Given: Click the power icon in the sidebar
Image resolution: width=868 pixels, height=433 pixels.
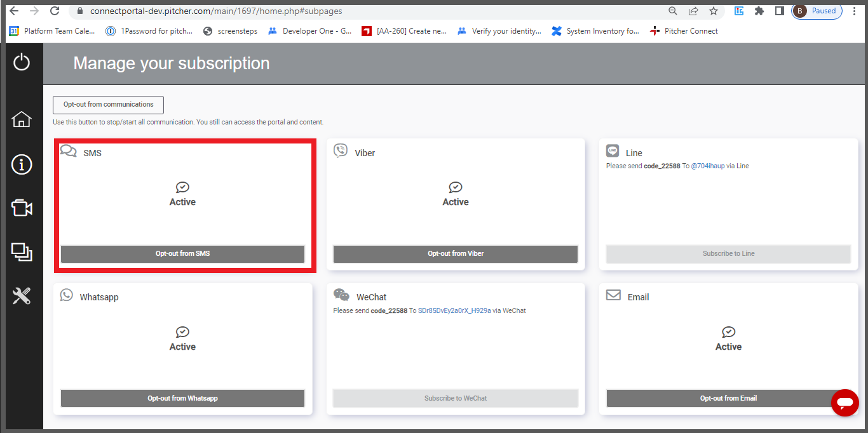Looking at the screenshot, I should (22, 62).
